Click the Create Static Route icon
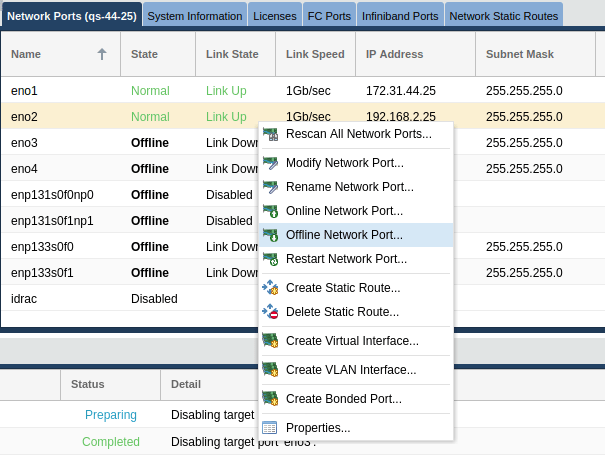The width and height of the screenshot is (605, 456). (x=270, y=288)
